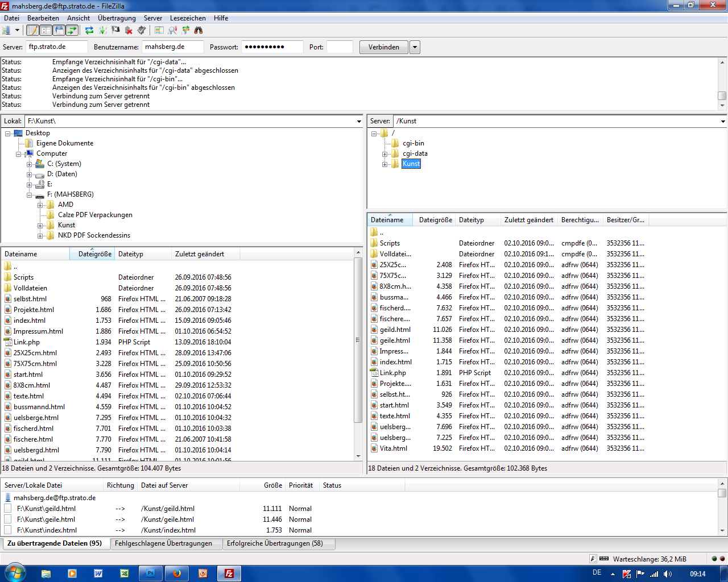Click the transfer queue scrollbar down arrow

[722, 530]
